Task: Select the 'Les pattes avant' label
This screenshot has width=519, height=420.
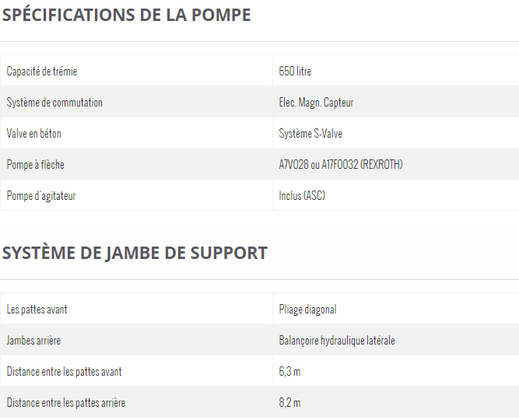Action: click(x=37, y=309)
